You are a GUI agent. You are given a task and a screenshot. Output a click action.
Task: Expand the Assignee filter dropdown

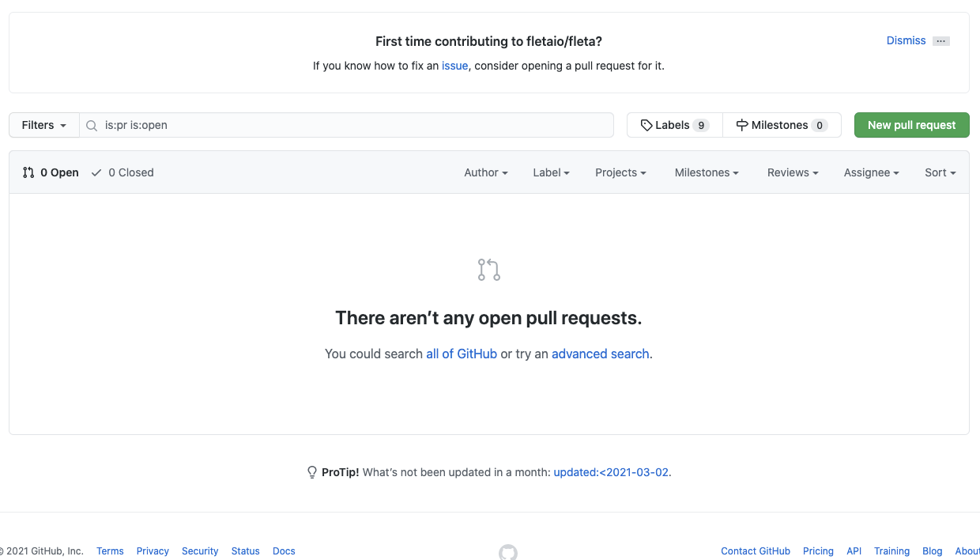point(871,172)
